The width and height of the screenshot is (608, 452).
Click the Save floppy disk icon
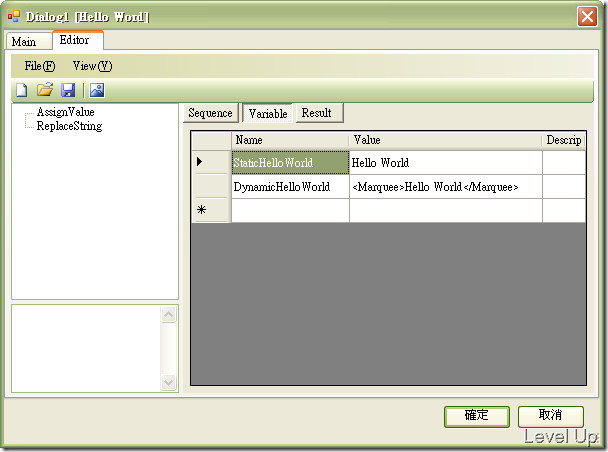point(68,90)
